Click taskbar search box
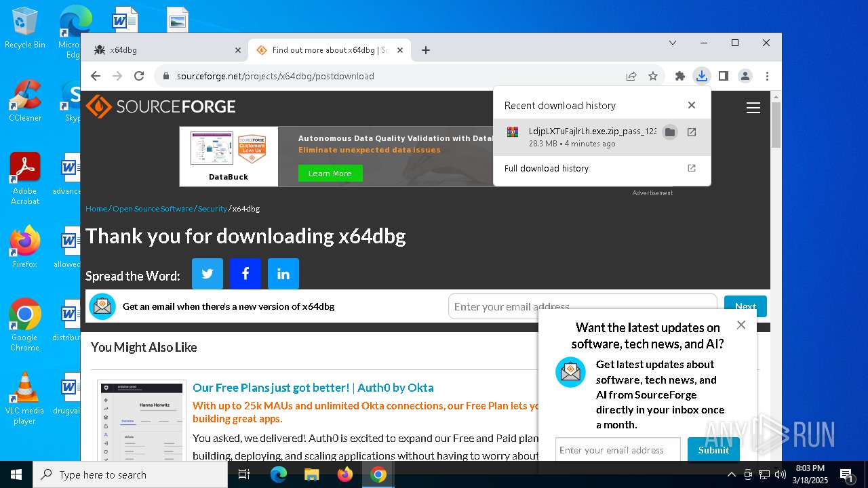The image size is (868, 488). (130, 474)
